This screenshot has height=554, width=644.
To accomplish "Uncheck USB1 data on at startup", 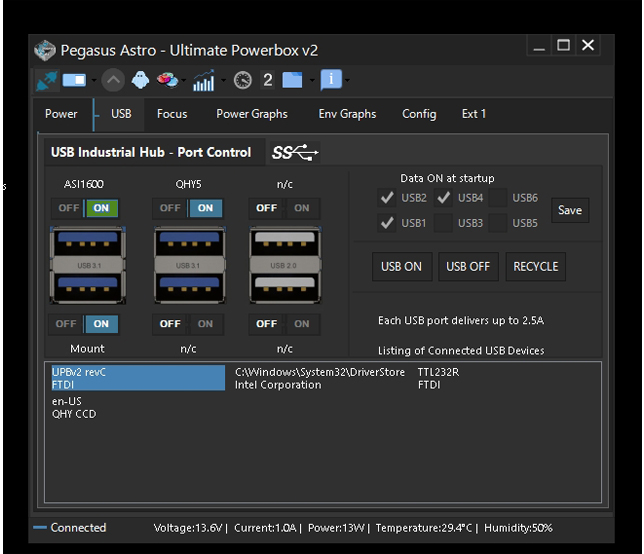I will click(387, 223).
